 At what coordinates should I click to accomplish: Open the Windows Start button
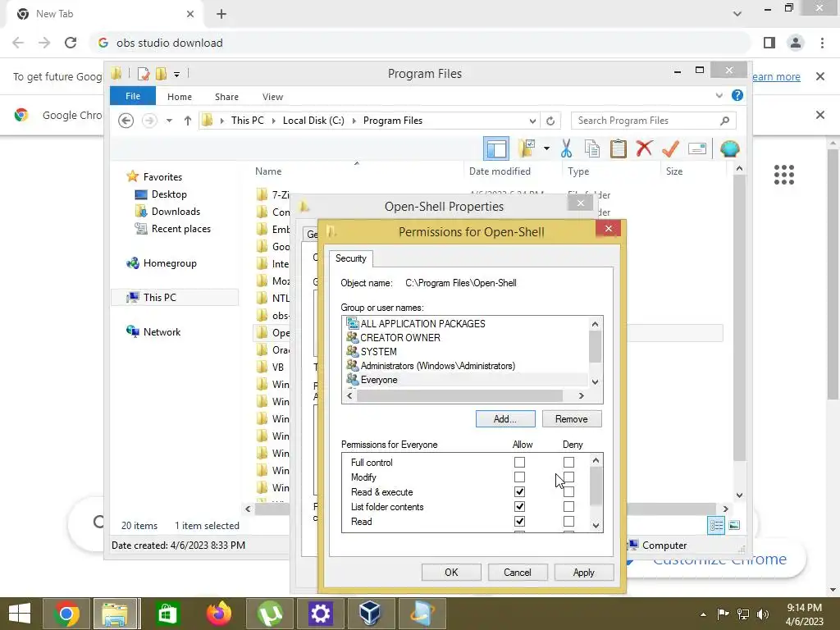click(x=20, y=614)
